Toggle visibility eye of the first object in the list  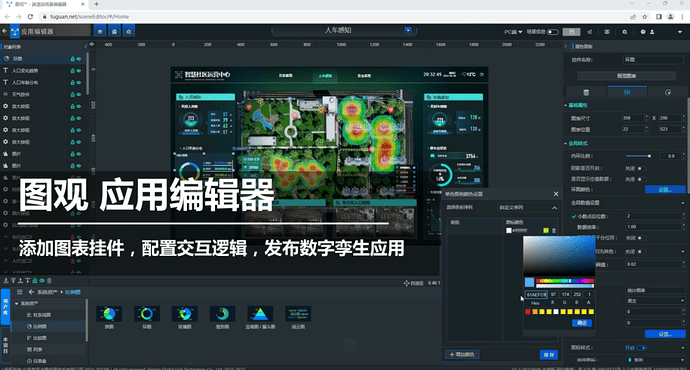coord(79,59)
